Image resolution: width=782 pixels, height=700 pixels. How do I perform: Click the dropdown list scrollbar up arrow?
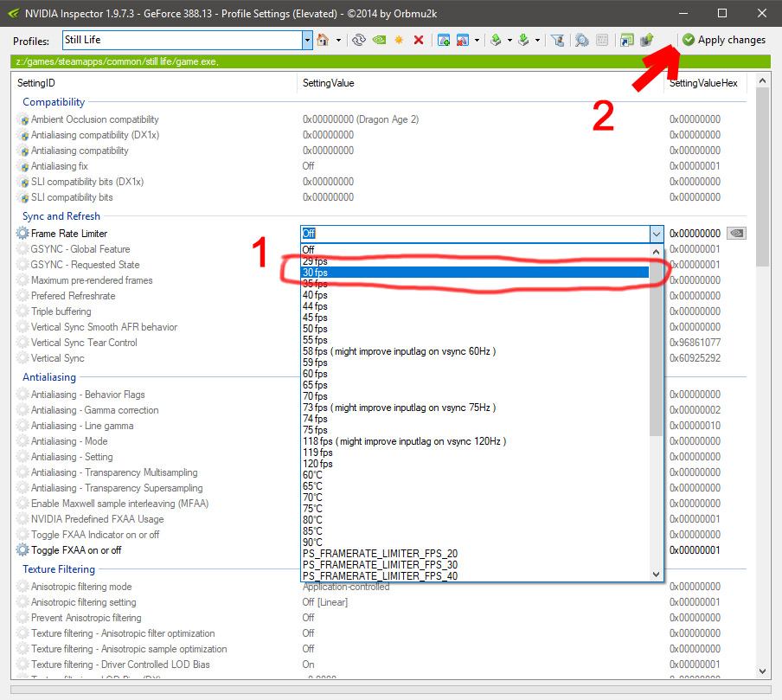point(657,252)
